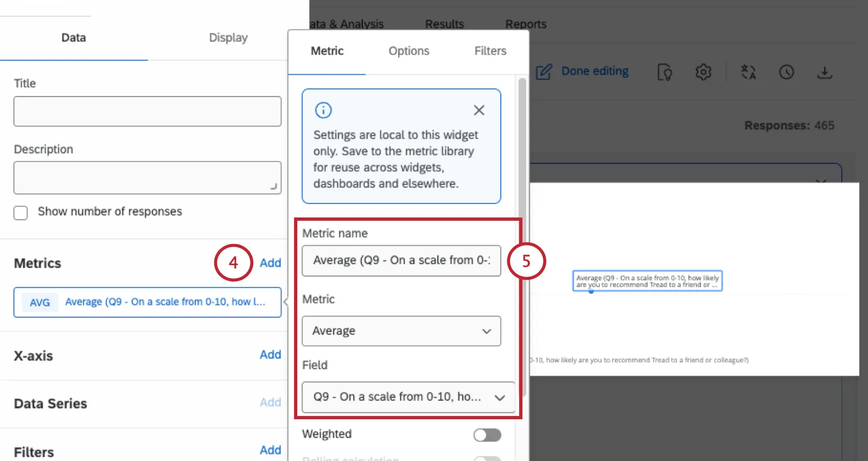Close the local settings info banner
The width and height of the screenshot is (868, 461).
pos(479,110)
